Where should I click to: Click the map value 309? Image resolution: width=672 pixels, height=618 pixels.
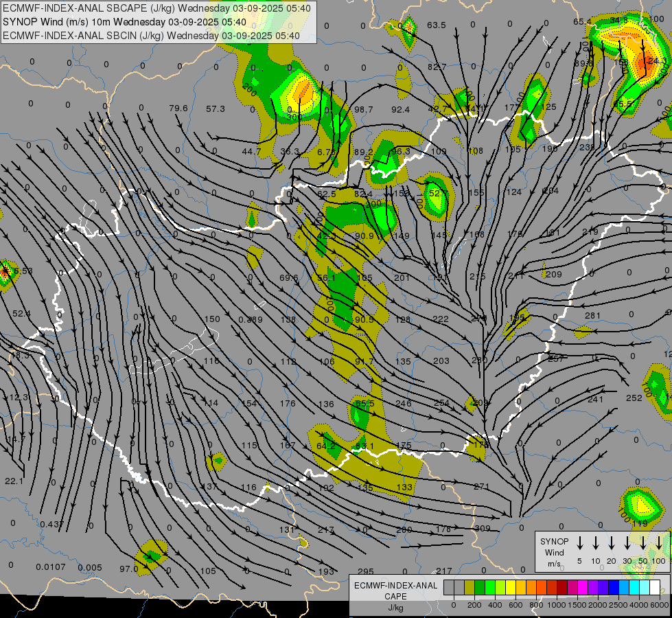482,528
